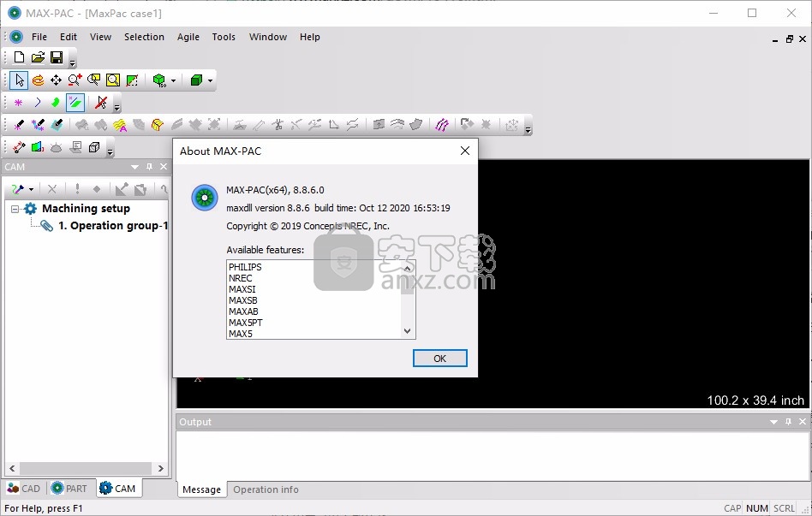Choose the orange Rotate view tool
Image resolution: width=812 pixels, height=516 pixels.
click(38, 80)
